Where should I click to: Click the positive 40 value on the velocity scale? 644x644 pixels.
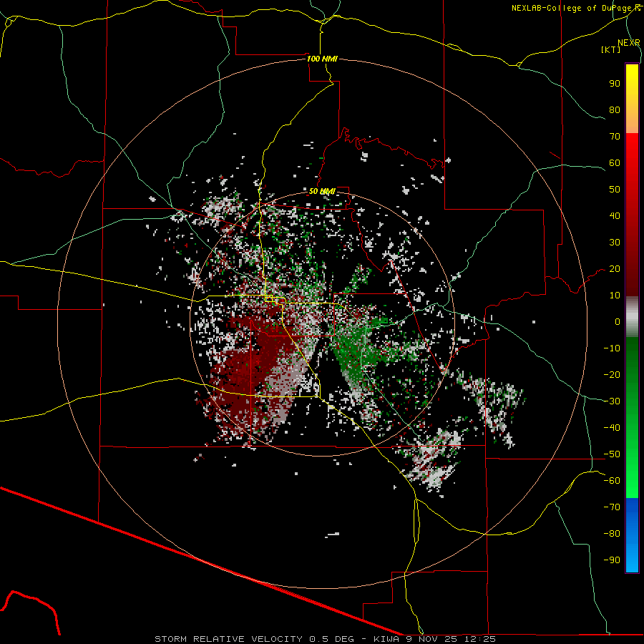[x=615, y=215]
